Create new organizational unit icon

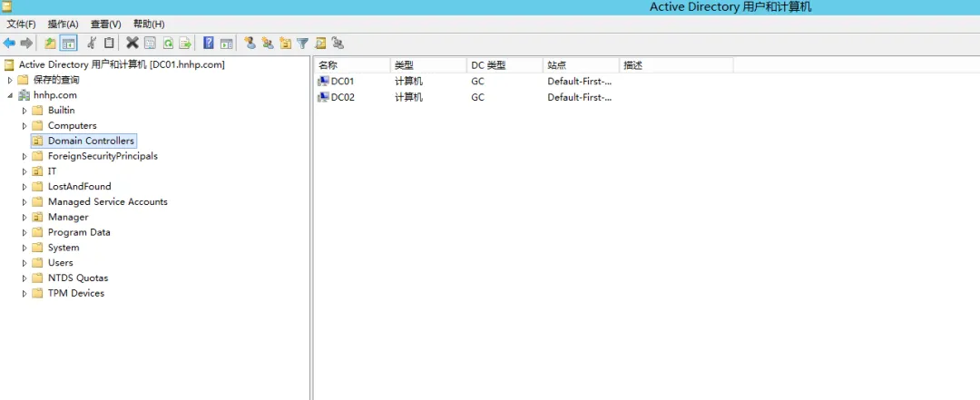click(285, 44)
